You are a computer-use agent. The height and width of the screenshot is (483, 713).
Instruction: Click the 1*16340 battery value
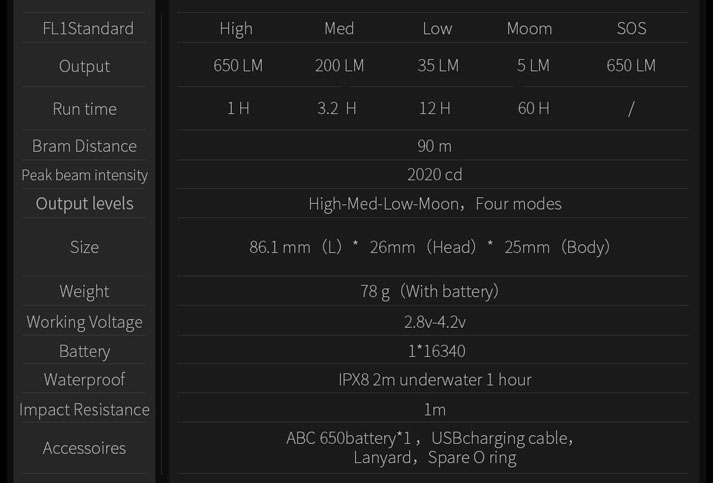(437, 351)
